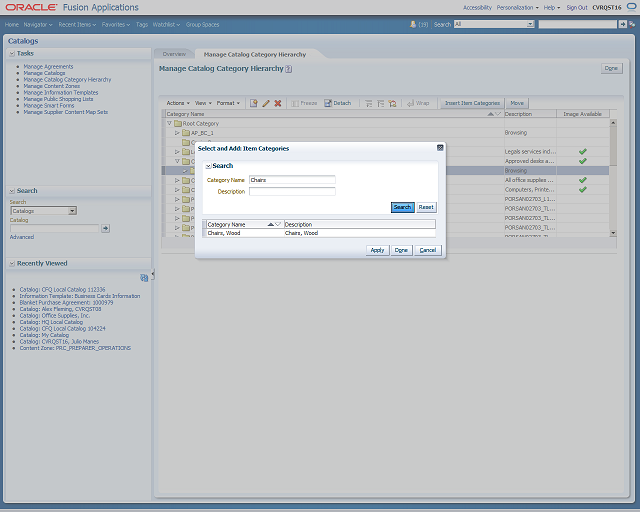The width and height of the screenshot is (640, 512).
Task: Open the Catalogs search type dropdown
Action: pyautogui.click(x=72, y=211)
